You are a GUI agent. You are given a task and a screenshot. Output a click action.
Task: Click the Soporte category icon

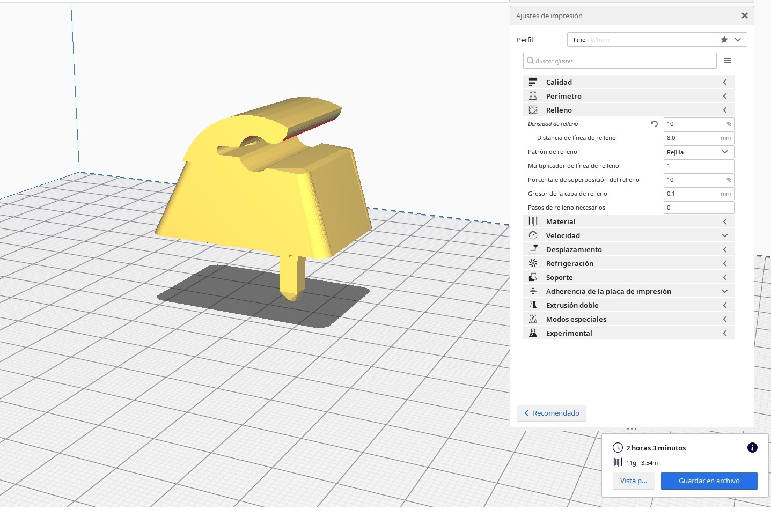tap(533, 277)
